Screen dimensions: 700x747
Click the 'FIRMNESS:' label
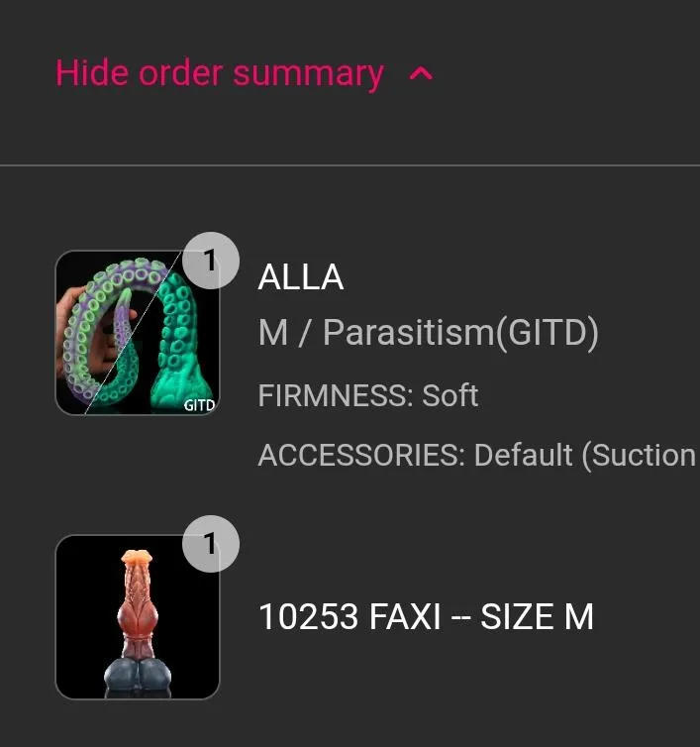coord(335,395)
